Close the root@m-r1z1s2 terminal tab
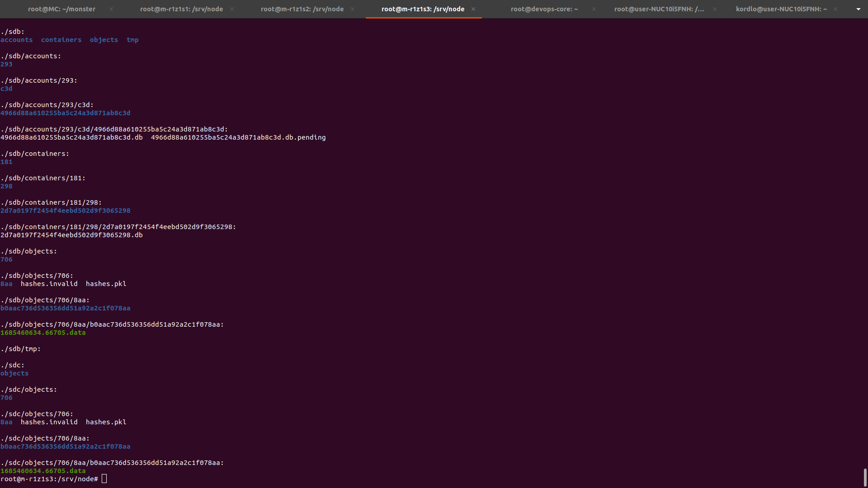 353,9
